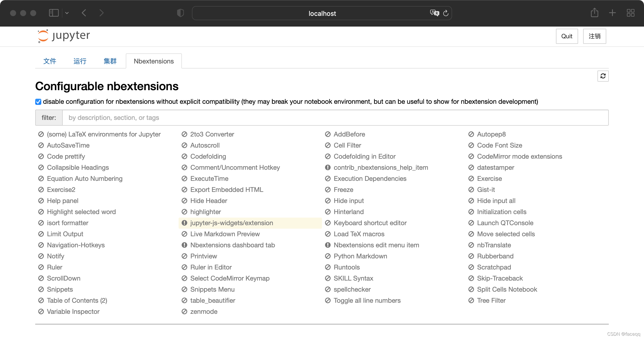Screen dimensions: 644x339
Task: Click the warning icon beside jupyter-js-widgets/extension
Action: click(184, 223)
